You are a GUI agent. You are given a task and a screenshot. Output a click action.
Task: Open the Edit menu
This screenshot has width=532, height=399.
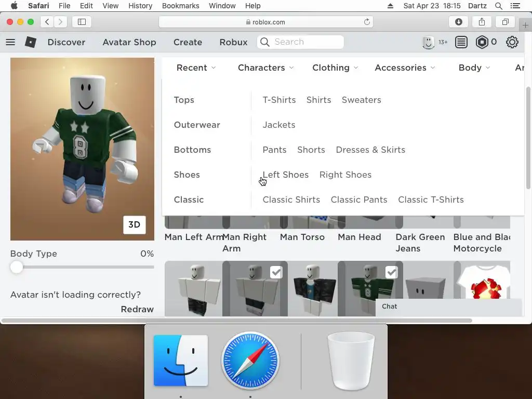tap(86, 6)
